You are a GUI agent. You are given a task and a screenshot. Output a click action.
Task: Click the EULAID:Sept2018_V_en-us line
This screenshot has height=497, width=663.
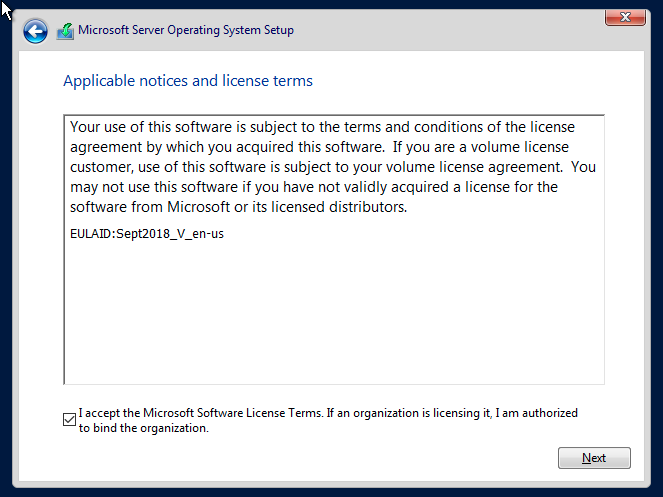[147, 233]
